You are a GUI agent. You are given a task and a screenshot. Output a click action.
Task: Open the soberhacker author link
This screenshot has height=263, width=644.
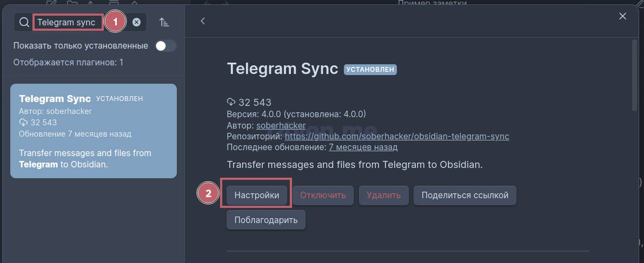point(281,125)
